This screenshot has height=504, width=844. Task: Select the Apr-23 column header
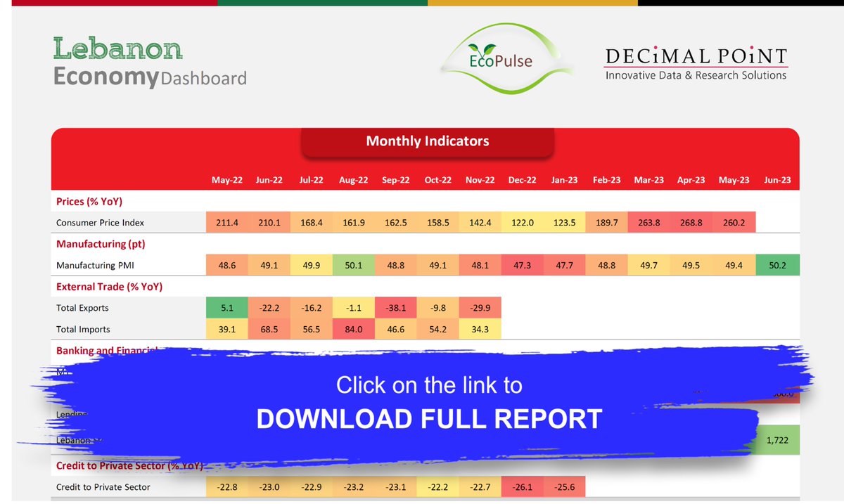coord(691,180)
